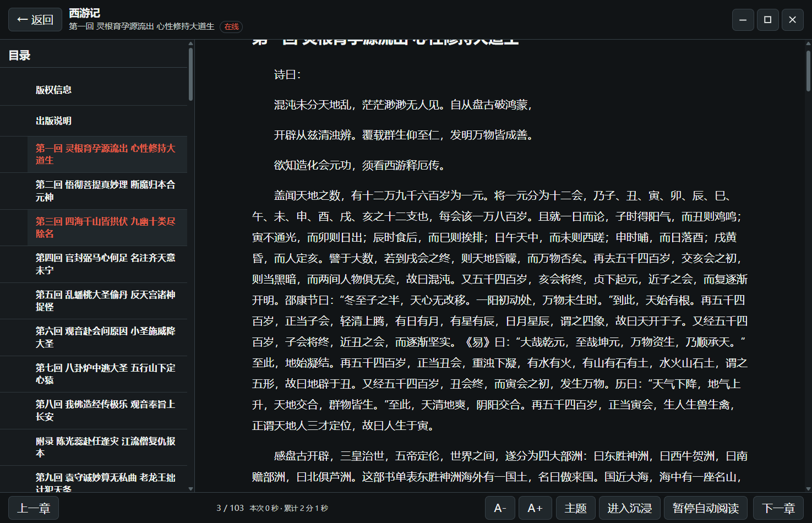The height and width of the screenshot is (523, 812).
Task: Click the contents list scroll-up arrow
Action: (x=191, y=43)
